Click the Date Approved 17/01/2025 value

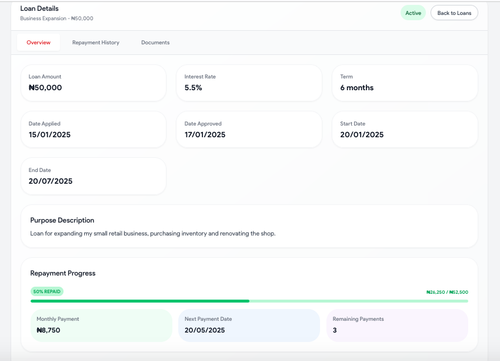coord(205,135)
